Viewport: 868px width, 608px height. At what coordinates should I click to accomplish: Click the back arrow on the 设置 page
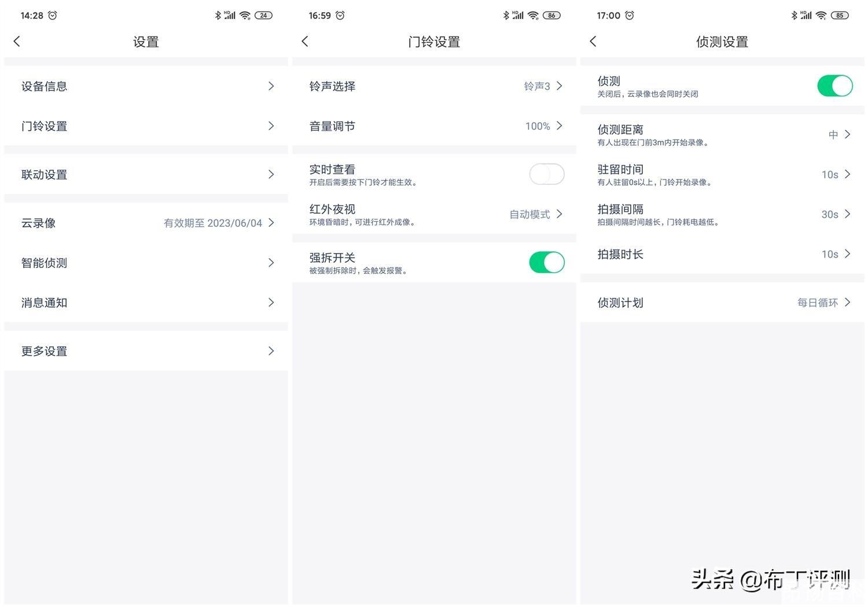coord(17,41)
